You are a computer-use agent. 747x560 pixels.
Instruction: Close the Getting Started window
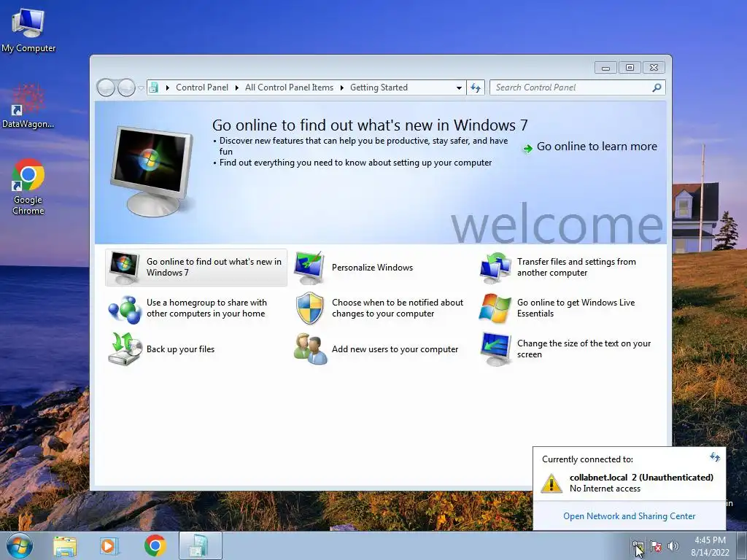(654, 68)
